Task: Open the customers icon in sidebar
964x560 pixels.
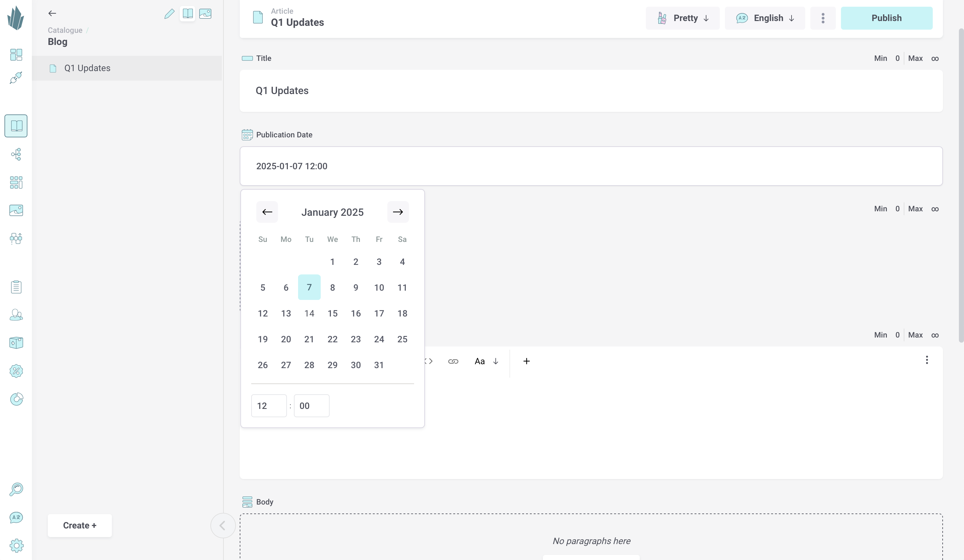Action: pos(16,315)
